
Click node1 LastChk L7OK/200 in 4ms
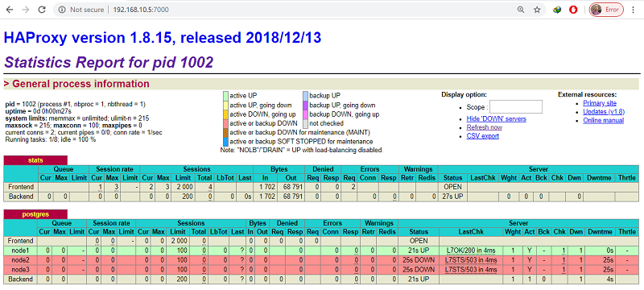(x=471, y=251)
